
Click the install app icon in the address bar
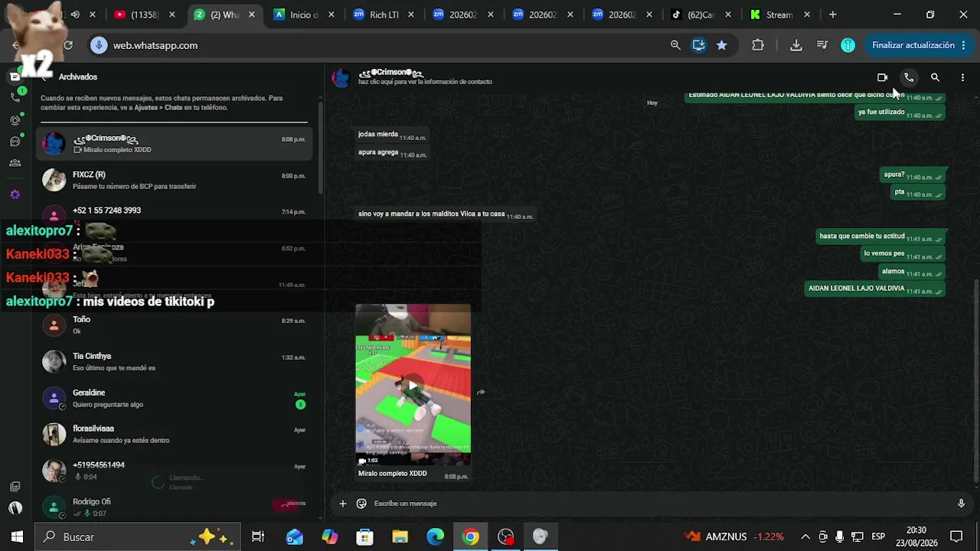click(698, 45)
